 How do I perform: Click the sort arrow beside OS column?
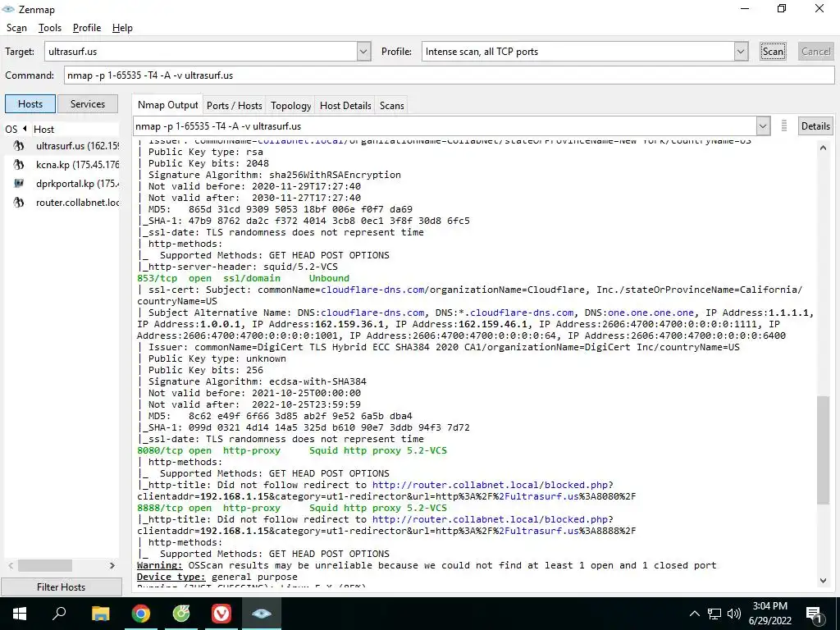pos(24,129)
